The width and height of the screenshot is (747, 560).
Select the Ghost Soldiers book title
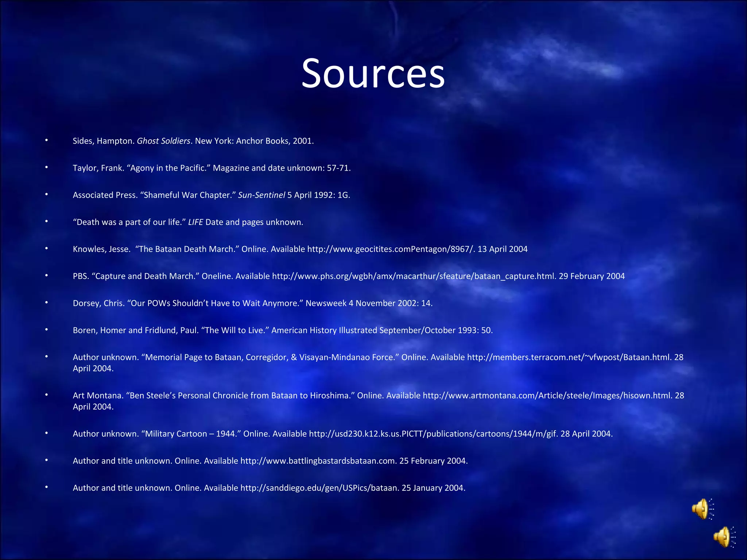tap(163, 141)
